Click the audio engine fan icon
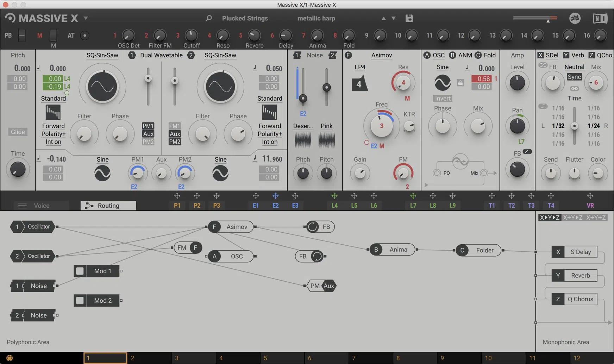Viewport: 614px width, 364px height. click(x=575, y=18)
